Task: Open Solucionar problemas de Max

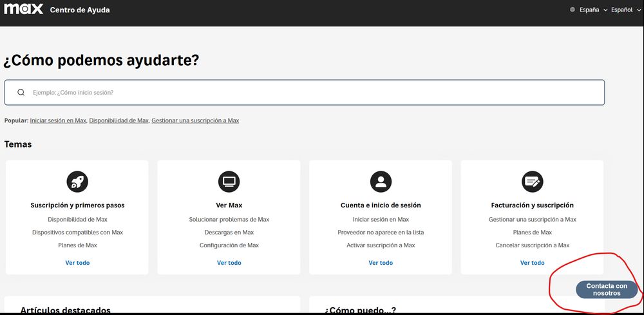Action: coord(229,220)
